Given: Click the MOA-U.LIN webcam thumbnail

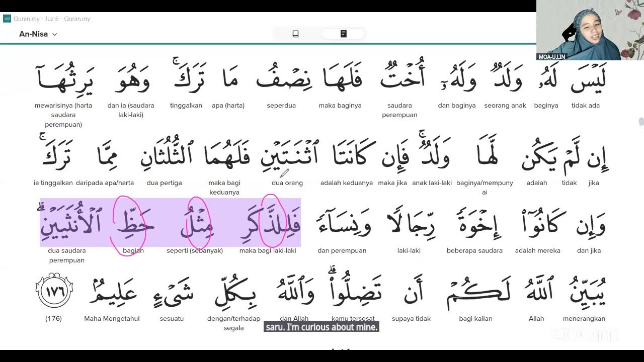Looking at the screenshot, I should 590,30.
